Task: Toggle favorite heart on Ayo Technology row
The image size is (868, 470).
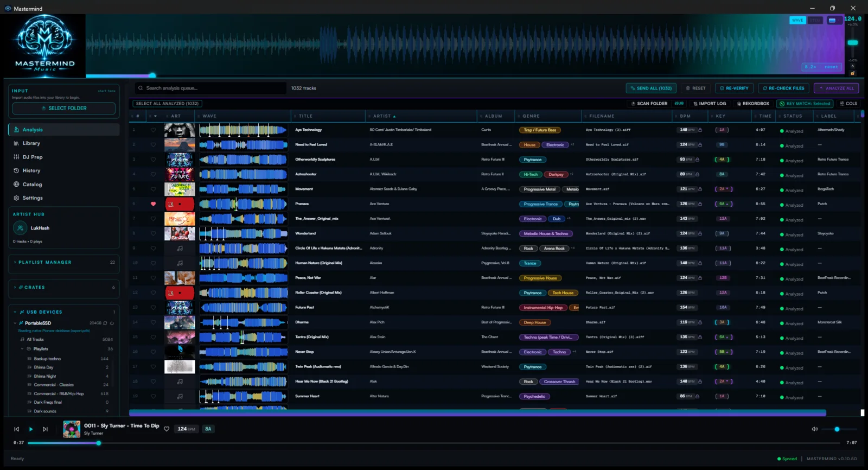Action: click(x=153, y=130)
